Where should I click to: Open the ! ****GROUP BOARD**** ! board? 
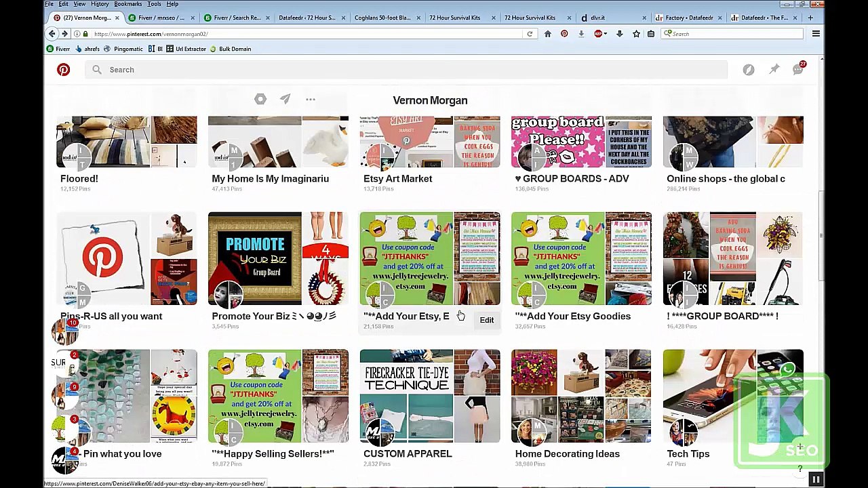733,259
